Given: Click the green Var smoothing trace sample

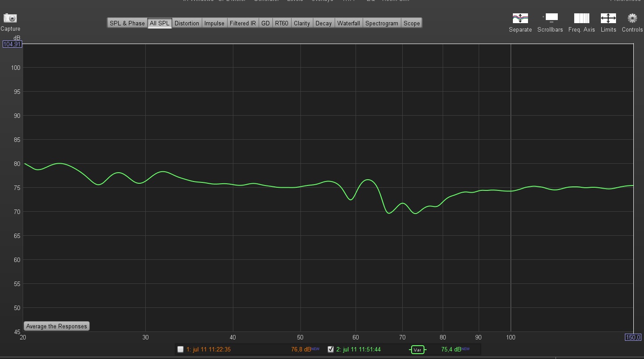Looking at the screenshot, I should (x=417, y=350).
